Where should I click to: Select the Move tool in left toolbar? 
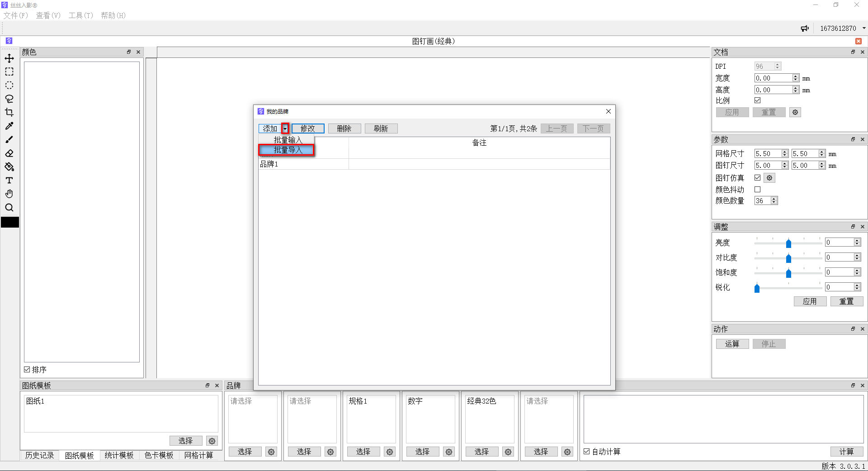point(9,58)
